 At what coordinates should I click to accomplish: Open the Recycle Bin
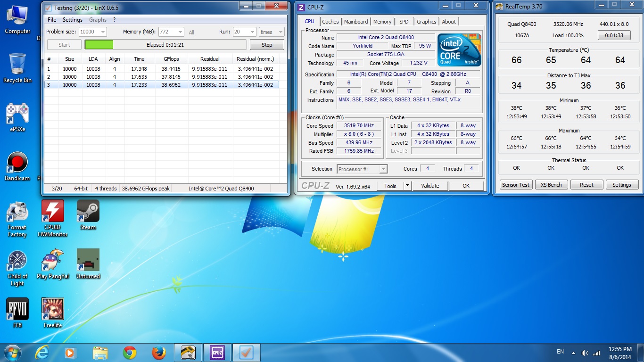tap(17, 64)
